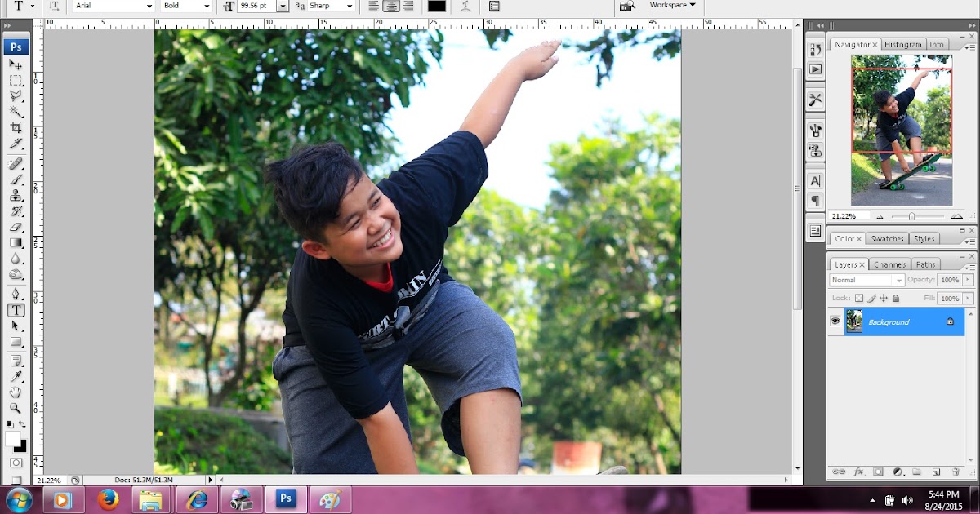Create a new layer
The width and height of the screenshot is (980, 514).
click(x=936, y=472)
